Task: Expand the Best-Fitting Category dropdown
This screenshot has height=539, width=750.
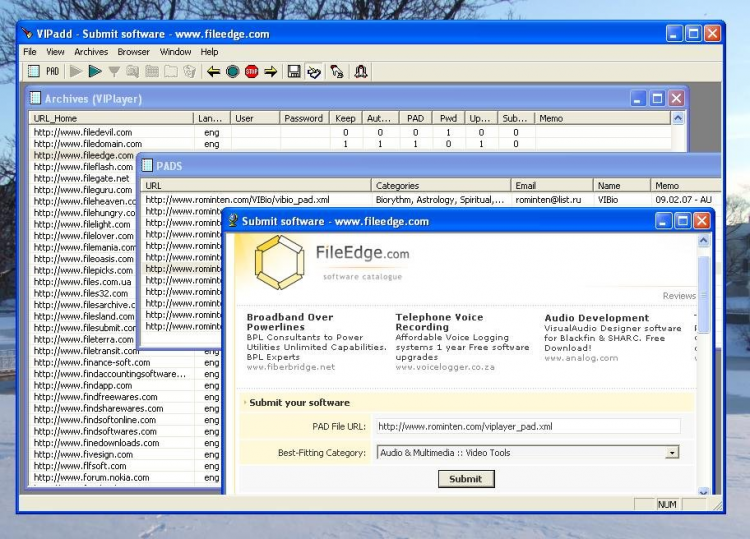Action: click(672, 453)
